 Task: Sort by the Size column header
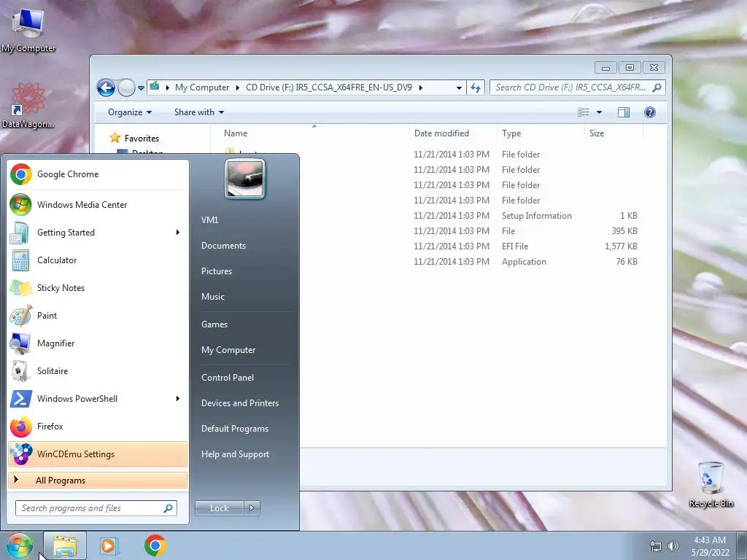(614, 133)
